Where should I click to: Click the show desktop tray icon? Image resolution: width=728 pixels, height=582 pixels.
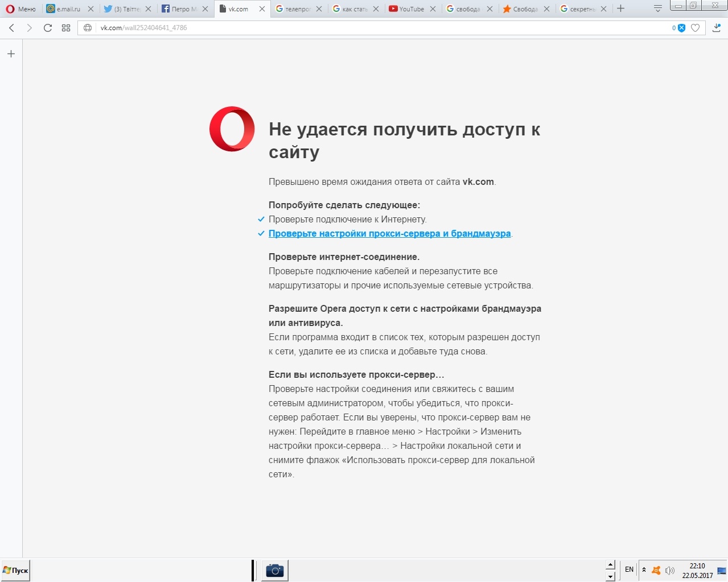[722, 571]
